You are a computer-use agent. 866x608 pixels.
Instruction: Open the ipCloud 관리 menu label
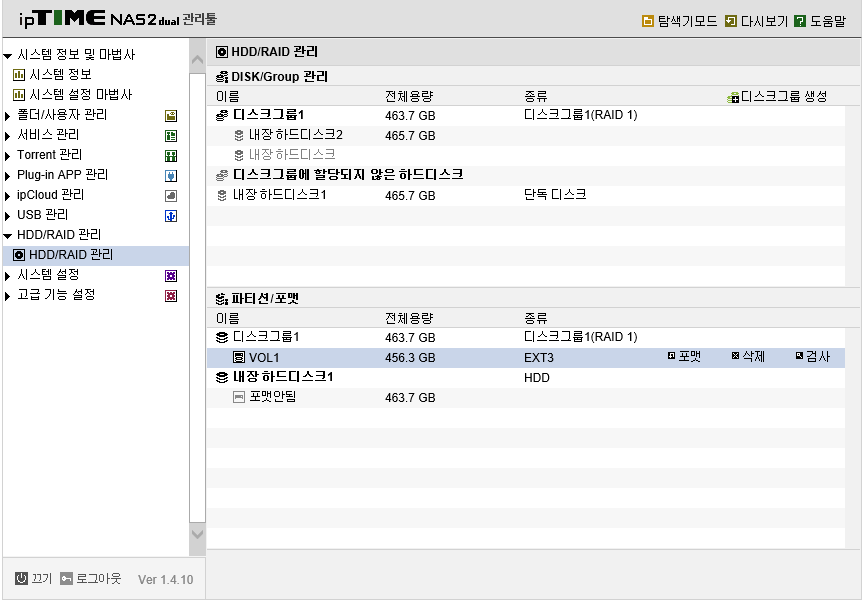[51, 195]
